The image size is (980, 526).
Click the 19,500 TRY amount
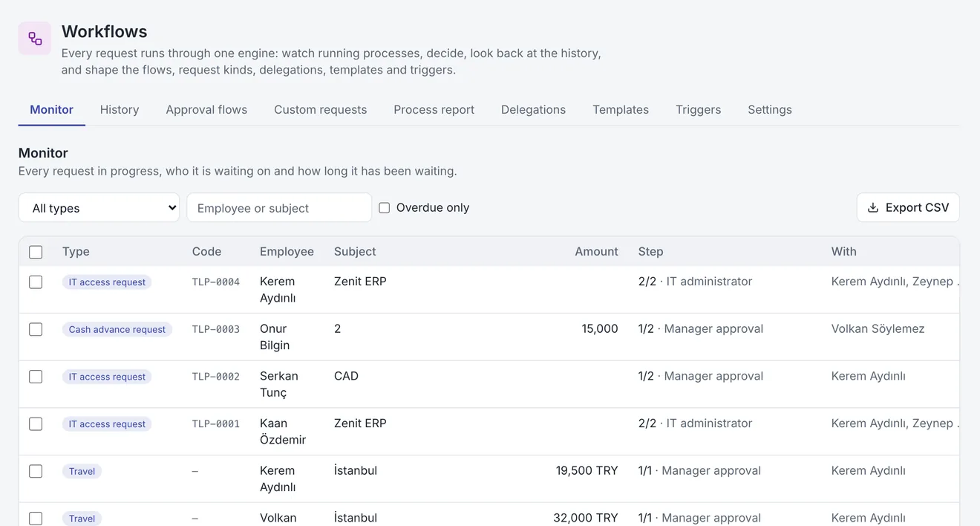click(x=587, y=470)
